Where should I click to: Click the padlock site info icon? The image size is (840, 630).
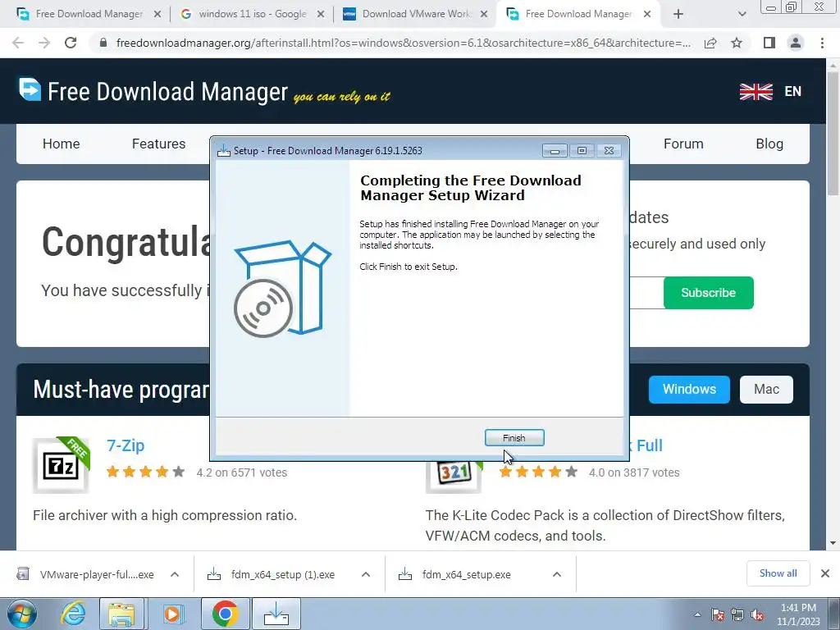click(104, 43)
